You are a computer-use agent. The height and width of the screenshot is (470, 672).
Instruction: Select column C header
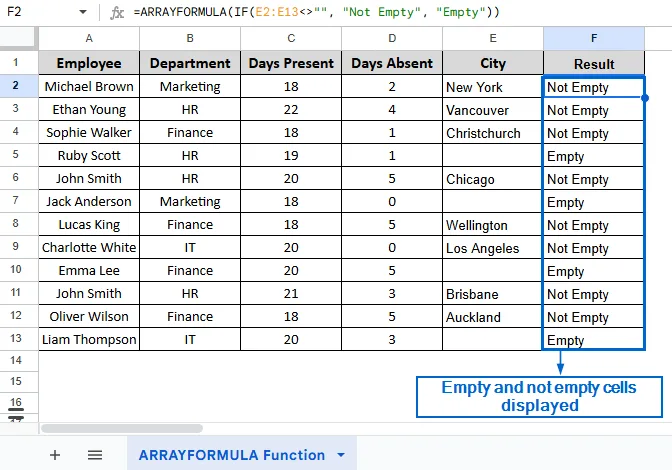click(291, 39)
